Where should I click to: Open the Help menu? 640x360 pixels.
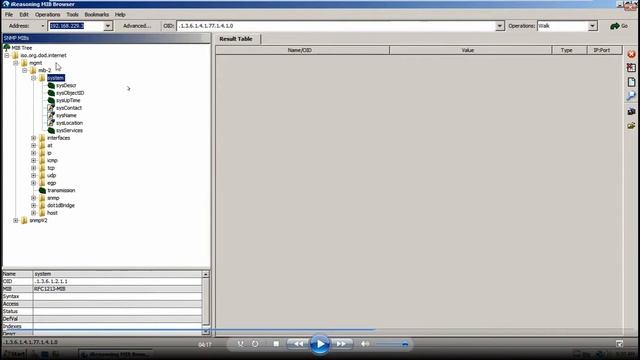pos(120,14)
